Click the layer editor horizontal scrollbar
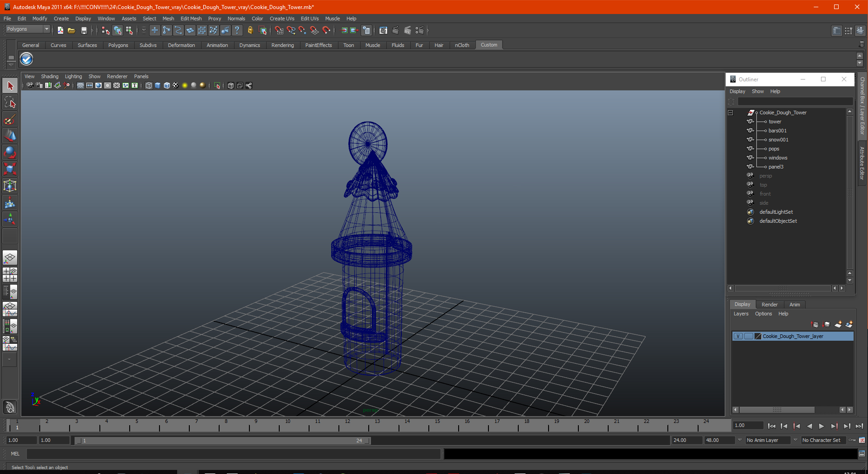The width and height of the screenshot is (868, 474). point(777,410)
